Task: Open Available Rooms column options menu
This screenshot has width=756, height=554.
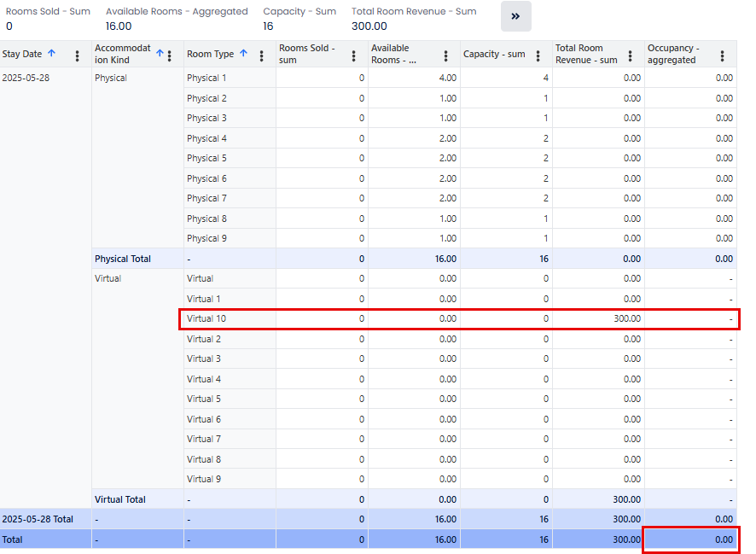Action: 446,55
